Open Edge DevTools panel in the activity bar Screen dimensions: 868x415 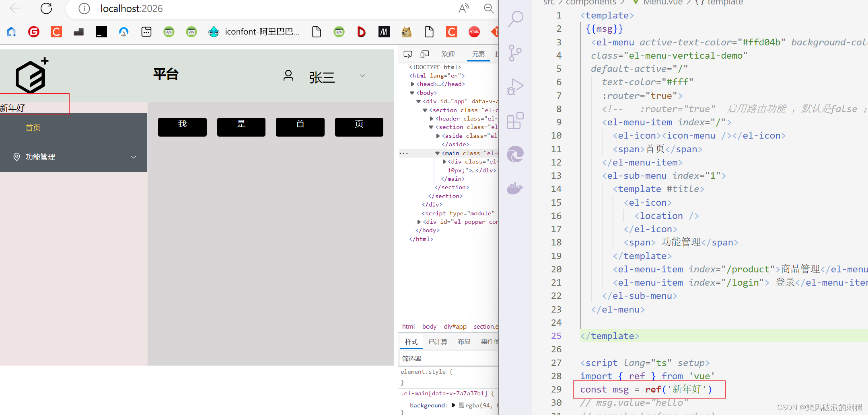coord(515,154)
